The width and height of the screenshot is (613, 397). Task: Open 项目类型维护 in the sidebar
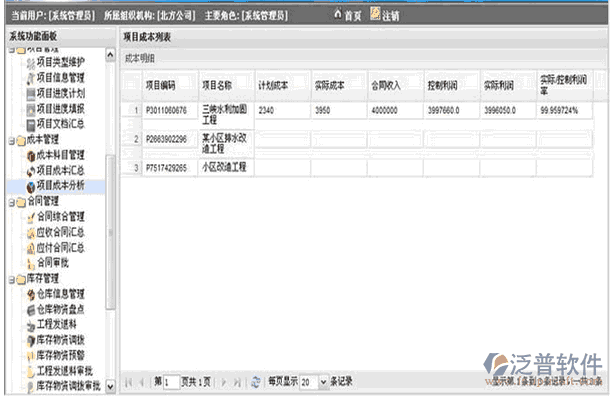60,62
